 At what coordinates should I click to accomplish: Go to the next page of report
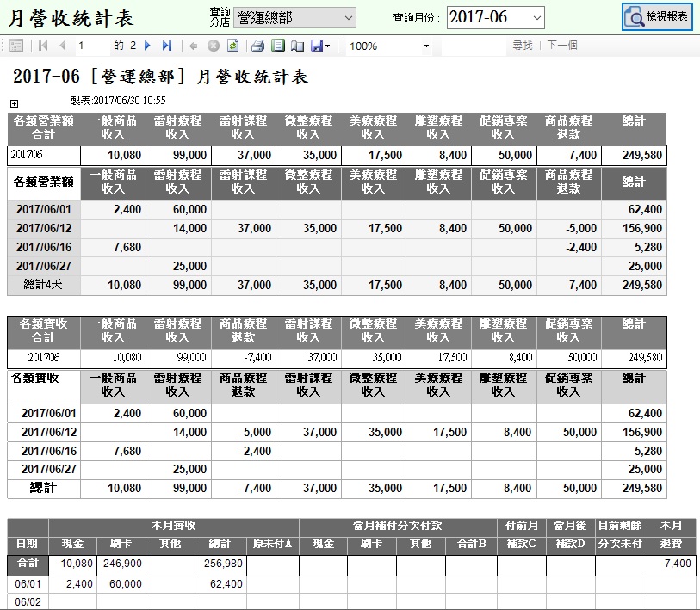[x=147, y=46]
